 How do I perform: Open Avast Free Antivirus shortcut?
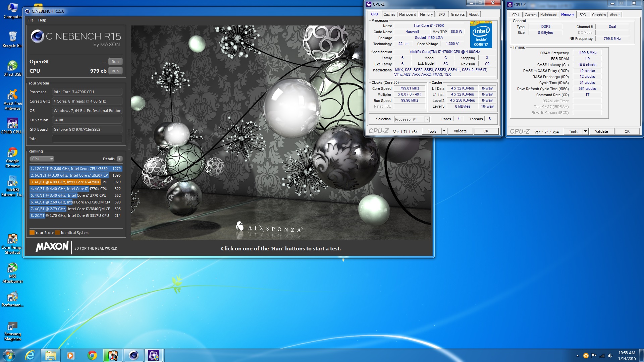coord(12,100)
